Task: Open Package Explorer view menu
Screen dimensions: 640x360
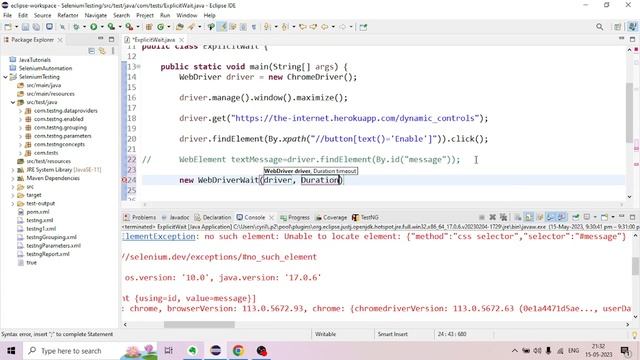Action: coord(113,51)
